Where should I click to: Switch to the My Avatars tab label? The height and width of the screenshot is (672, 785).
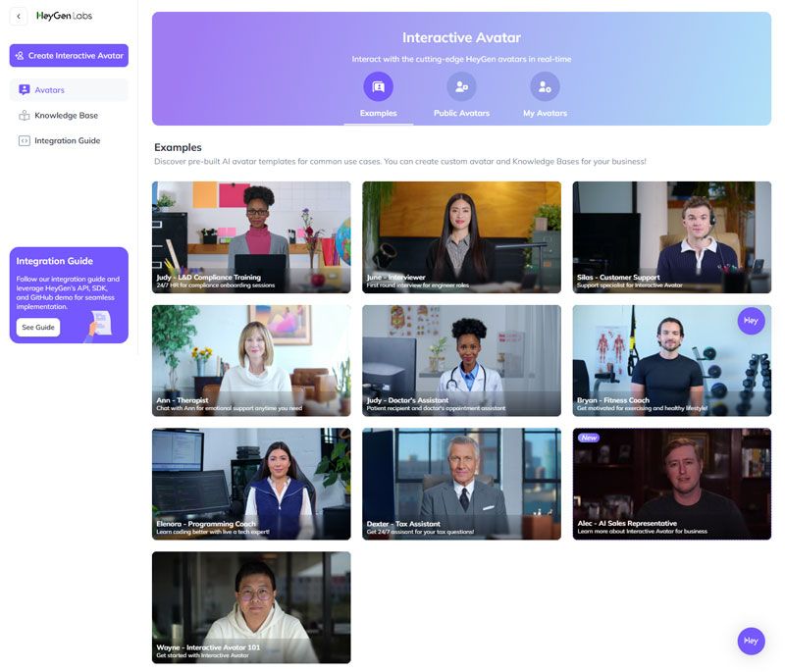click(546, 113)
